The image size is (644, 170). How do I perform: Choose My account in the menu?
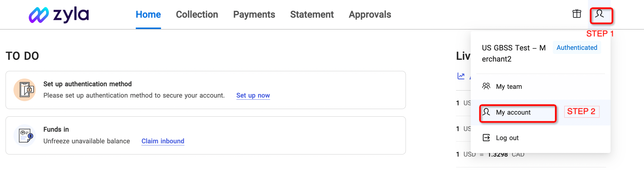[513, 113]
